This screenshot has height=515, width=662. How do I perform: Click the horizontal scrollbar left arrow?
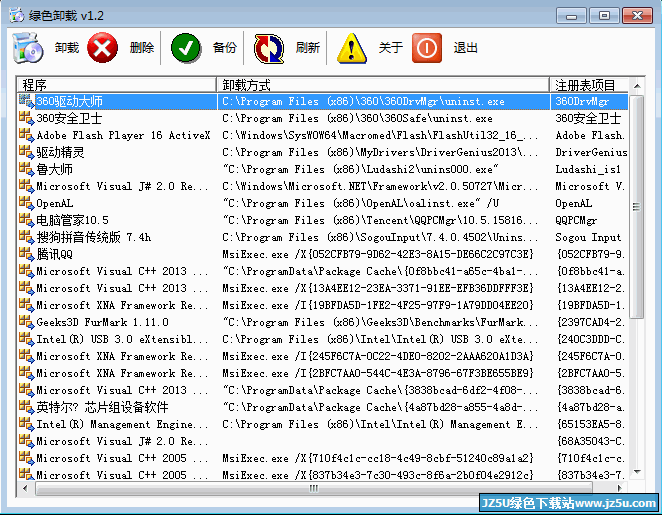click(25, 488)
